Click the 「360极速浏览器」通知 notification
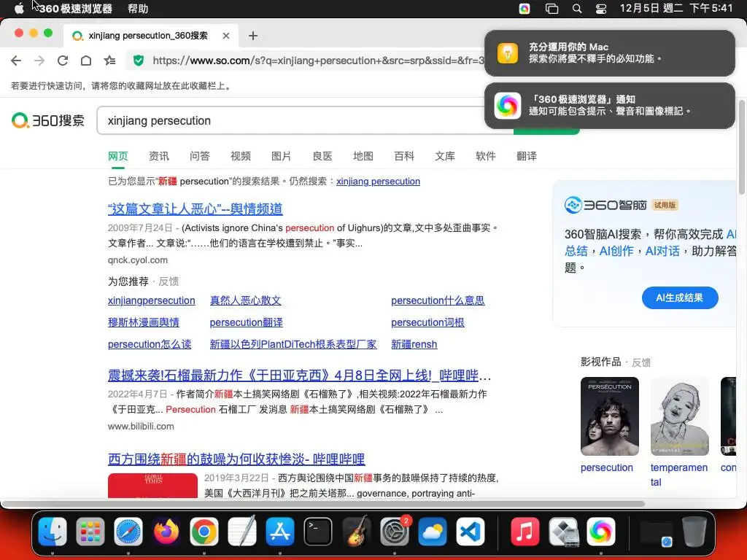 click(x=610, y=105)
